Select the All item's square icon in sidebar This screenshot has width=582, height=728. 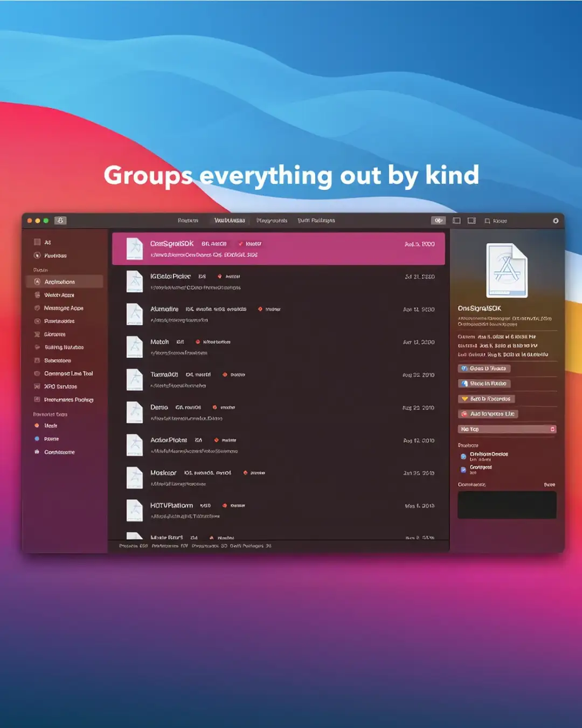point(37,242)
